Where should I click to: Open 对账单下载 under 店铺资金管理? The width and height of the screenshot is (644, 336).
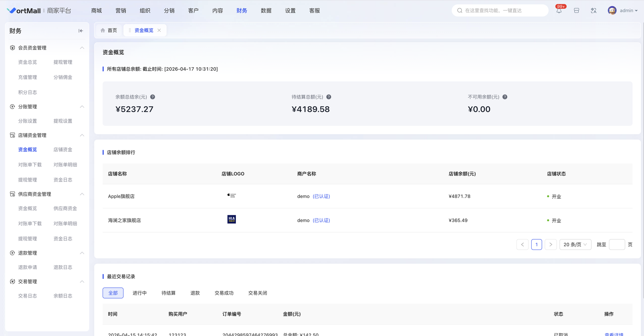[30, 165]
